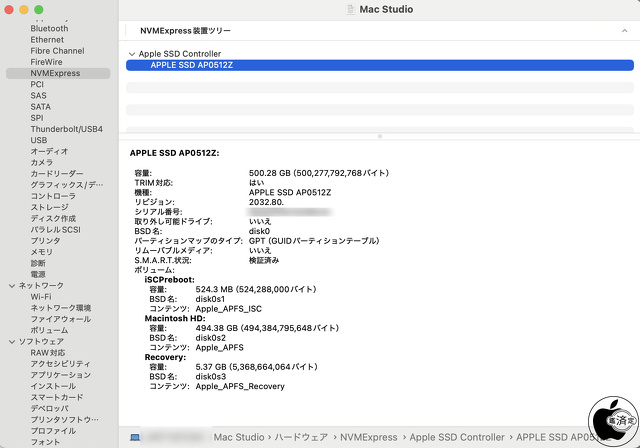Open メモリ in the sidebar list

pyautogui.click(x=41, y=252)
